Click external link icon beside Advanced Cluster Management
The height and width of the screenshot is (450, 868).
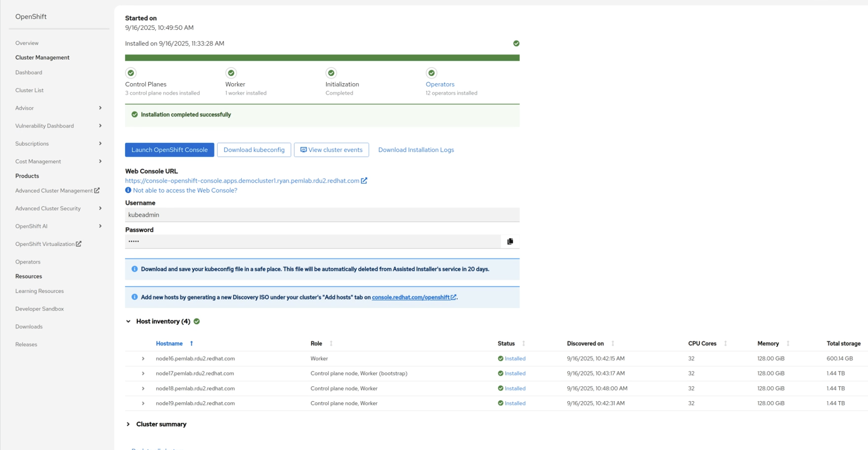[x=97, y=190]
